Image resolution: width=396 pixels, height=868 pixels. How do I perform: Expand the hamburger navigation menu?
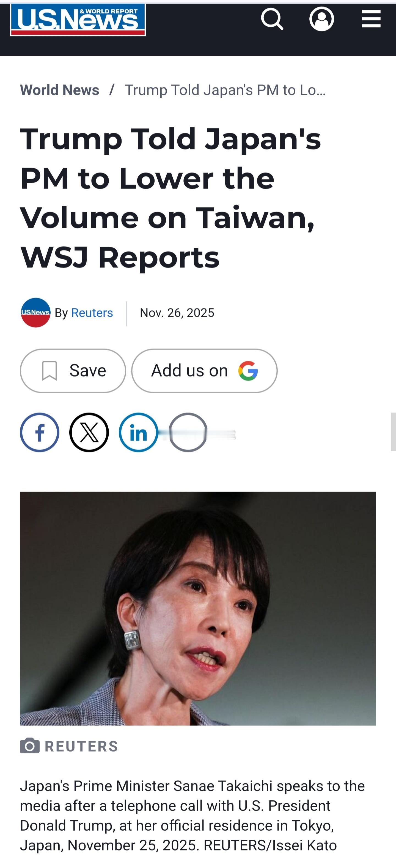point(371,19)
